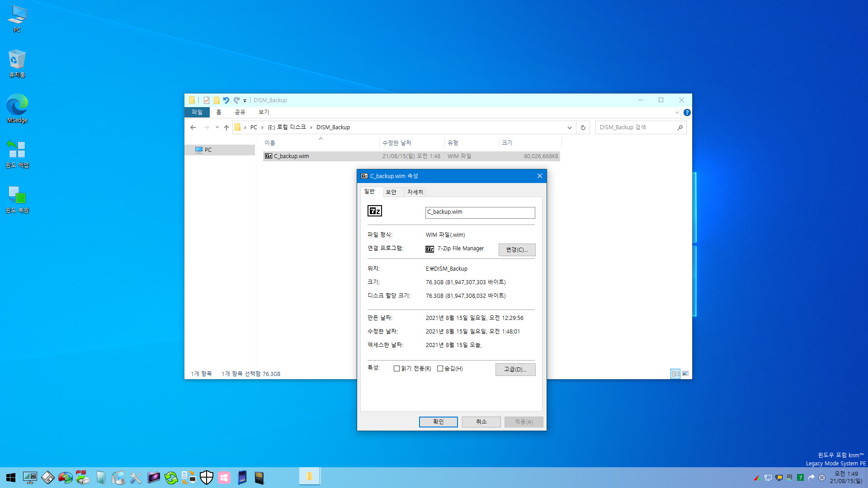
Task: Open the quick access toolbar customize dropdown
Action: (245, 100)
